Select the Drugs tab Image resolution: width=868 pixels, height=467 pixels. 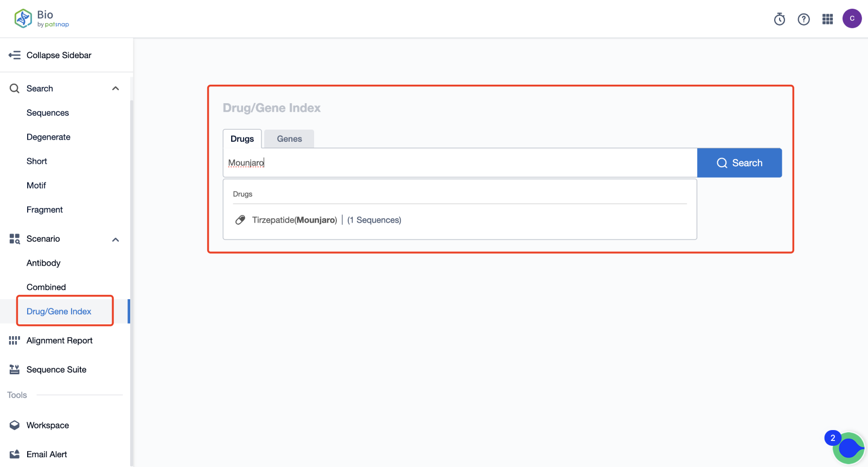[x=242, y=139]
